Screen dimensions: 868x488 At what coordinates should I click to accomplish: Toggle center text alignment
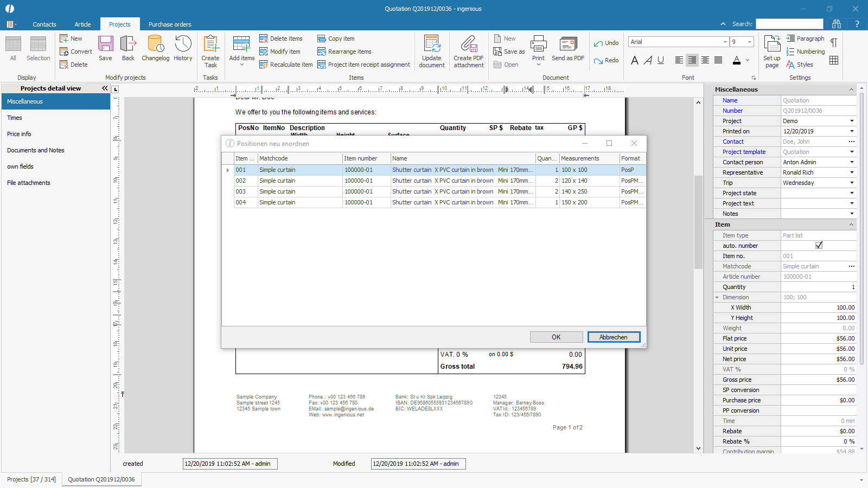coord(692,60)
